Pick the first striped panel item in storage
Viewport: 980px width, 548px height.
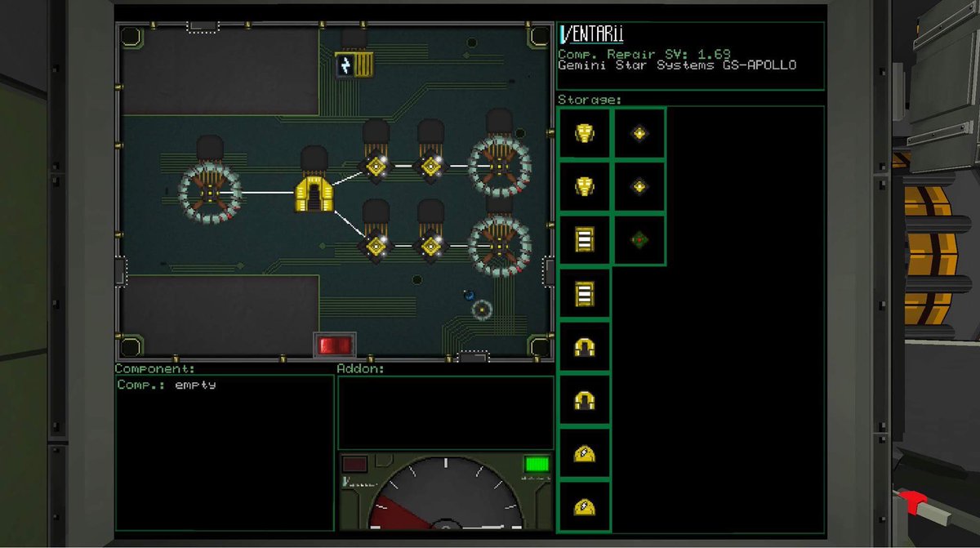(584, 240)
